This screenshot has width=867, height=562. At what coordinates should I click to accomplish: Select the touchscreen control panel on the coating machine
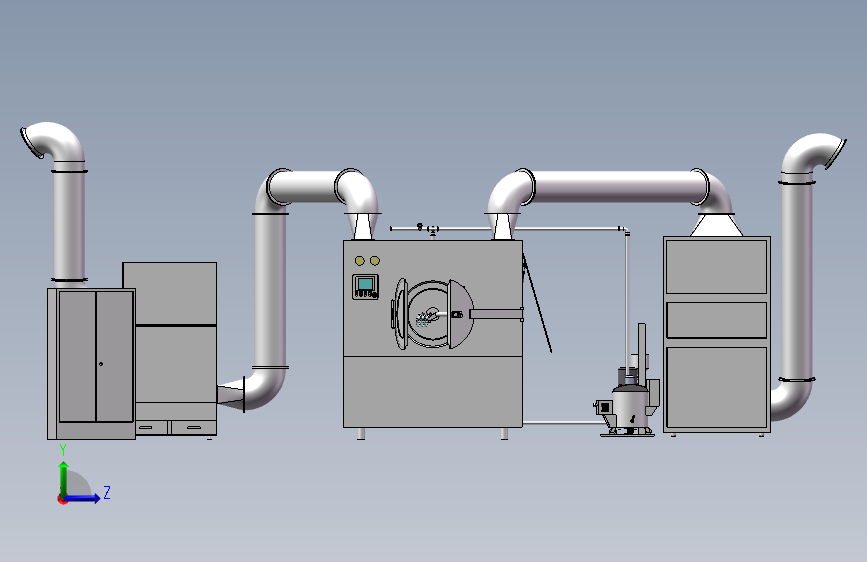[365, 287]
